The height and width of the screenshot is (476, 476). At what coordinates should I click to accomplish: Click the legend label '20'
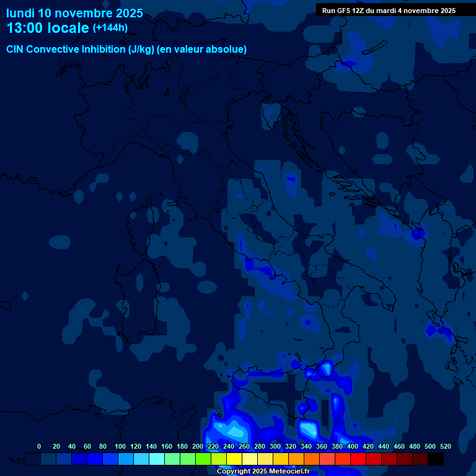56,446
